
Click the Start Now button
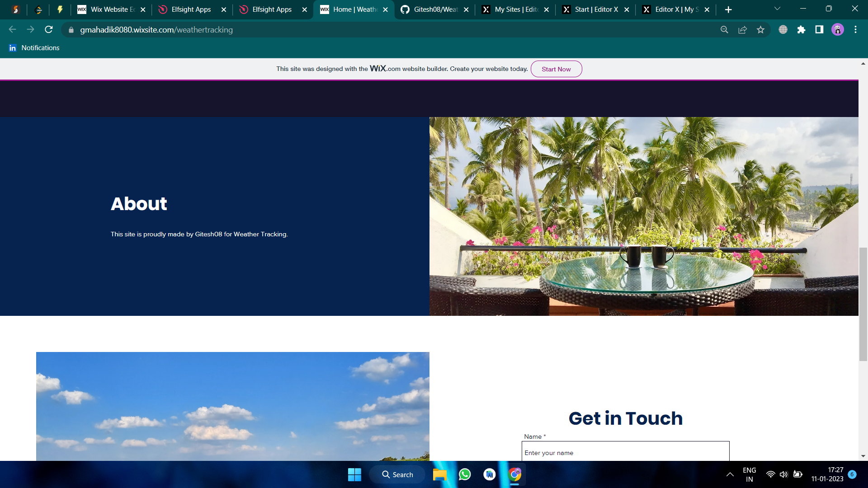tap(556, 69)
